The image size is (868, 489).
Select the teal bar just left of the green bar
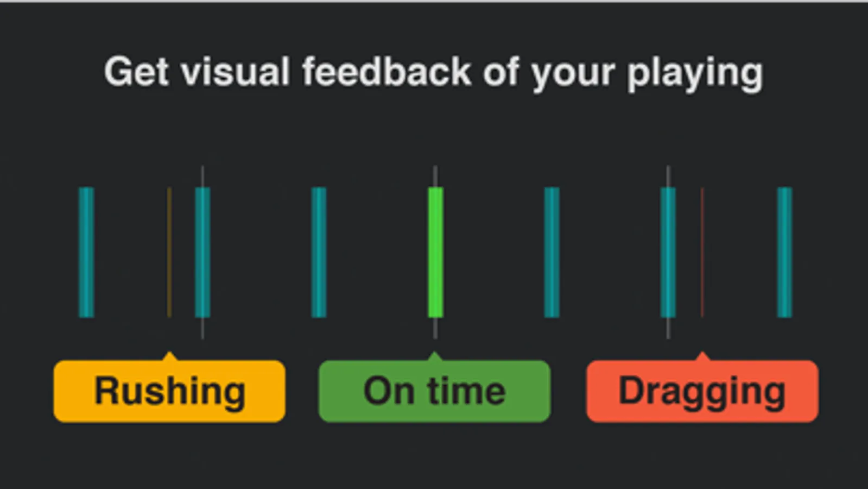point(319,252)
